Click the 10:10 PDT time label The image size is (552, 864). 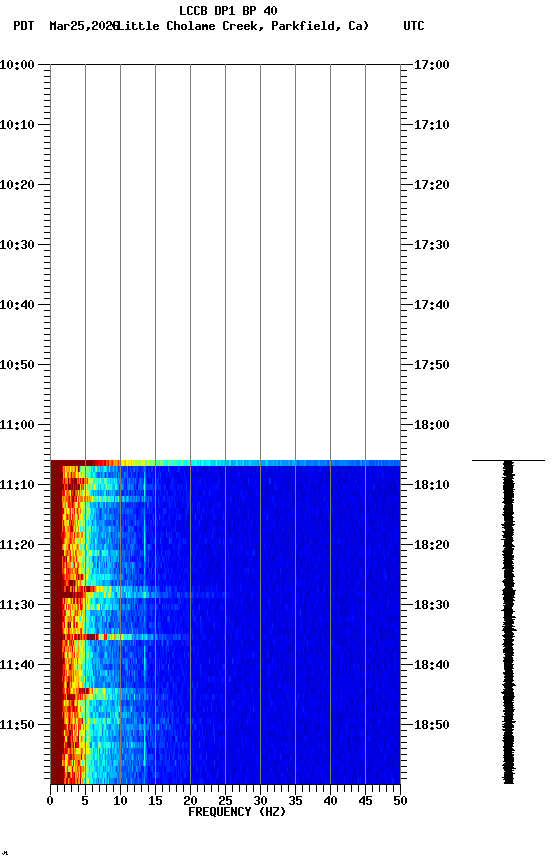click(x=17, y=125)
